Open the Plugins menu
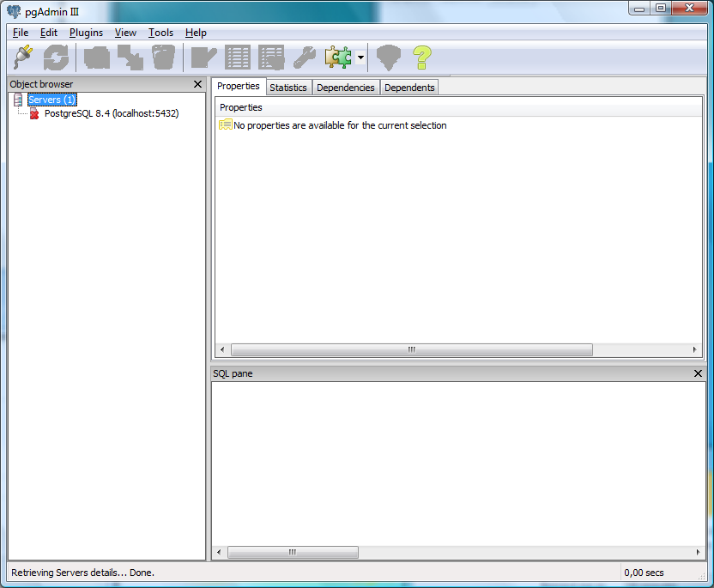Screen dimensions: 714x588 [x=86, y=33]
